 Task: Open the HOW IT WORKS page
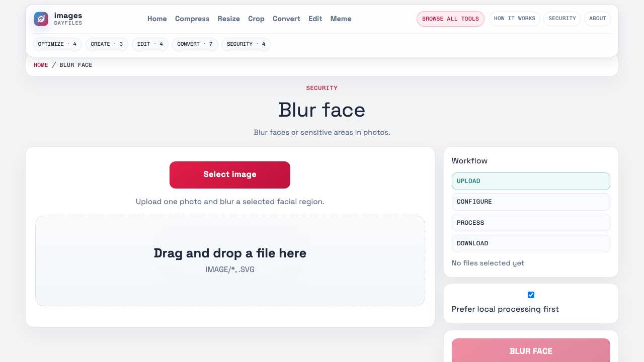[514, 19]
